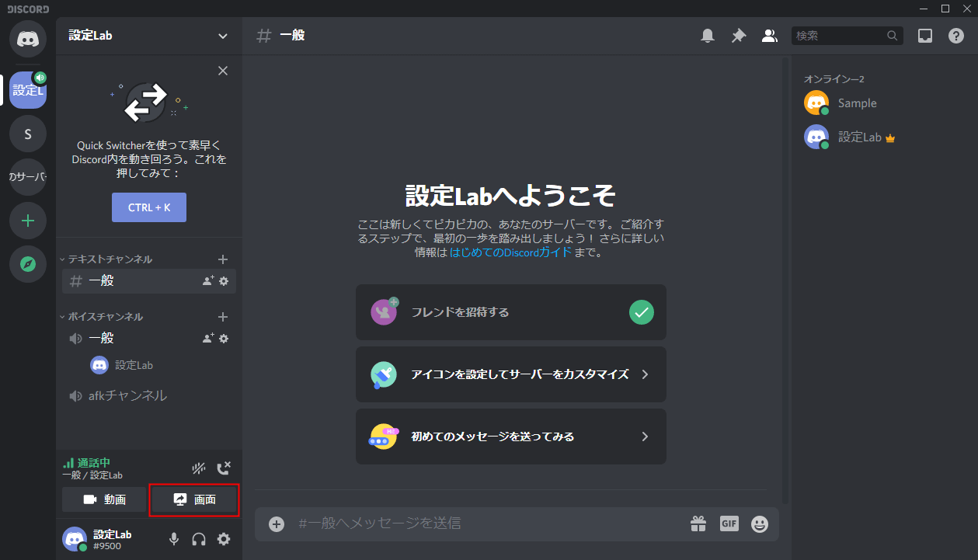Viewport: 978px width, 560px height.
Task: Focus the 検索 search field
Action: [847, 36]
